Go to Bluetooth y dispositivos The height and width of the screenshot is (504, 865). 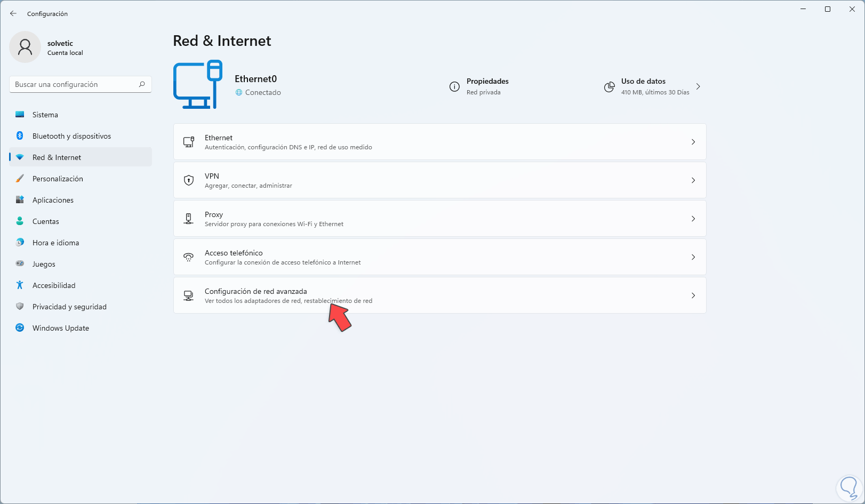click(81, 136)
